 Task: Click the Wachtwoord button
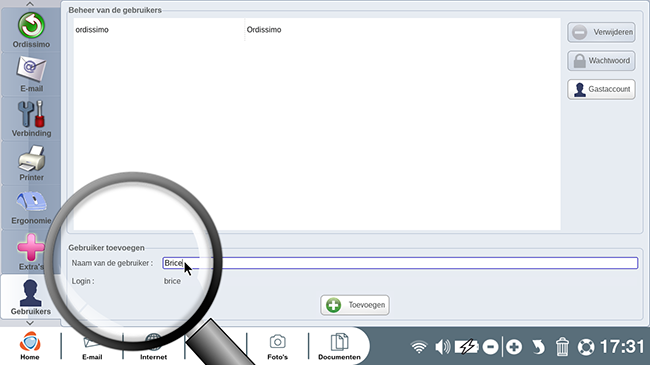601,61
